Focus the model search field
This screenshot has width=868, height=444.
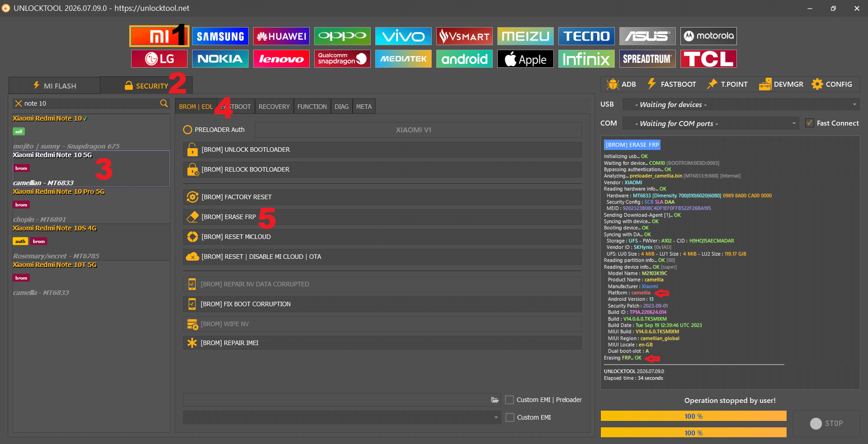(90, 103)
